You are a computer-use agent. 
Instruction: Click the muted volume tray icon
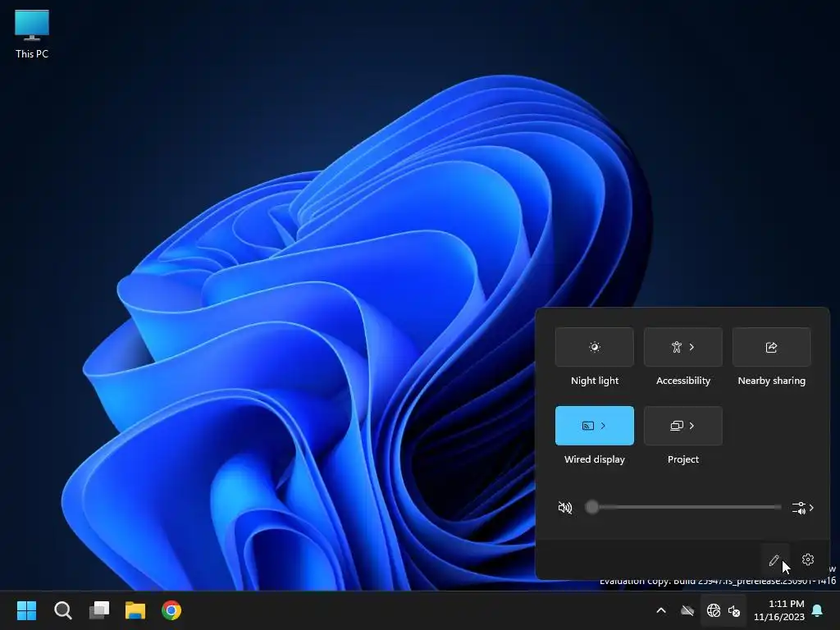(734, 610)
